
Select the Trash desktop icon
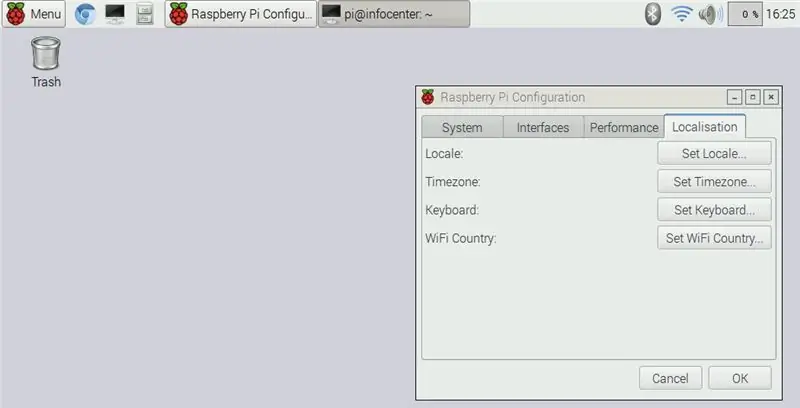[x=46, y=62]
